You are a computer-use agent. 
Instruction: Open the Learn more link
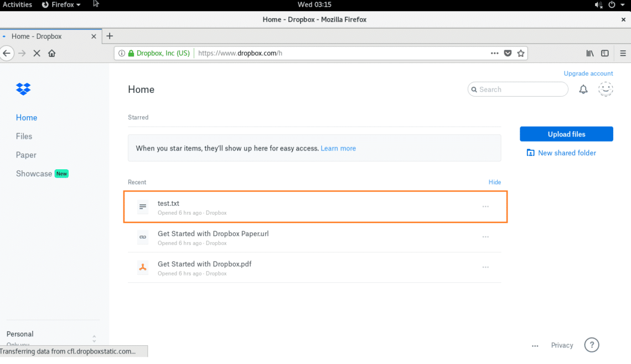pos(338,148)
